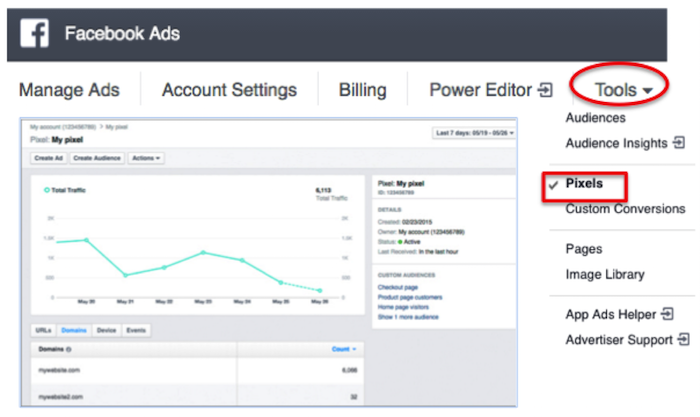Click the green Active status text

(412, 242)
